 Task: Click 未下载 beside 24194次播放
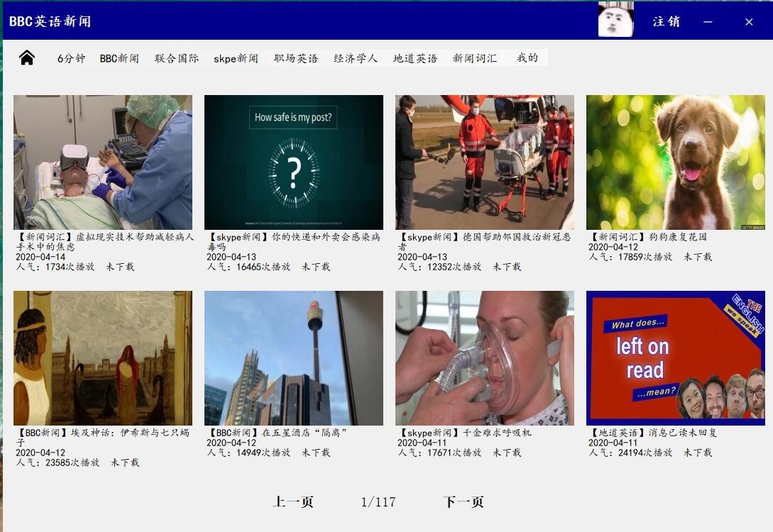(698, 453)
